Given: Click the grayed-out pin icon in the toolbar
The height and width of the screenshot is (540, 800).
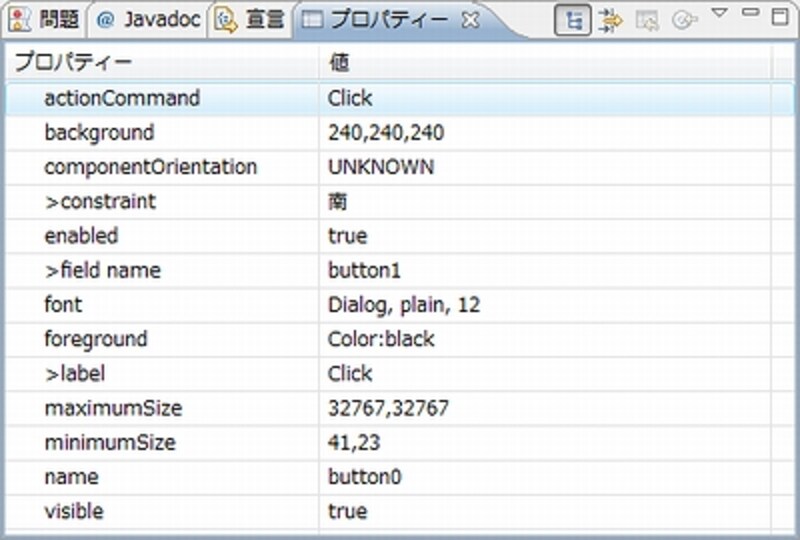Looking at the screenshot, I should pyautogui.click(x=684, y=19).
